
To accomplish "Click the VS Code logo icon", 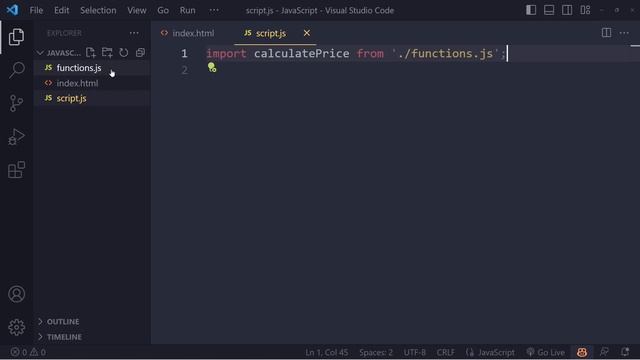I will click(x=12, y=10).
